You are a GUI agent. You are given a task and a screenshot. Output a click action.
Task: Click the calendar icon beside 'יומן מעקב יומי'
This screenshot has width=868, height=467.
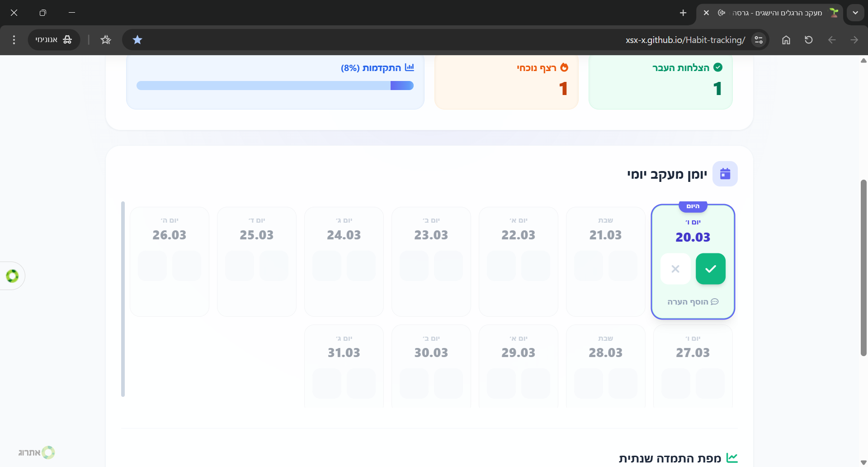pyautogui.click(x=725, y=174)
